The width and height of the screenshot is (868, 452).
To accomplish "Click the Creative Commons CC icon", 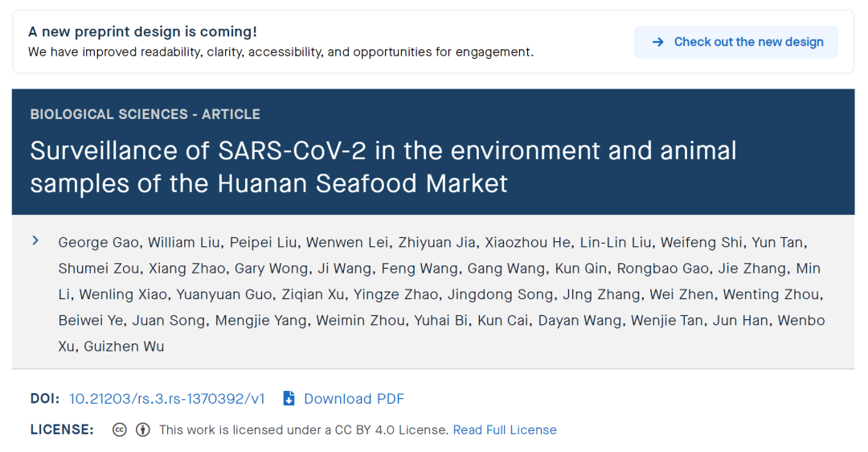I will pyautogui.click(x=120, y=429).
